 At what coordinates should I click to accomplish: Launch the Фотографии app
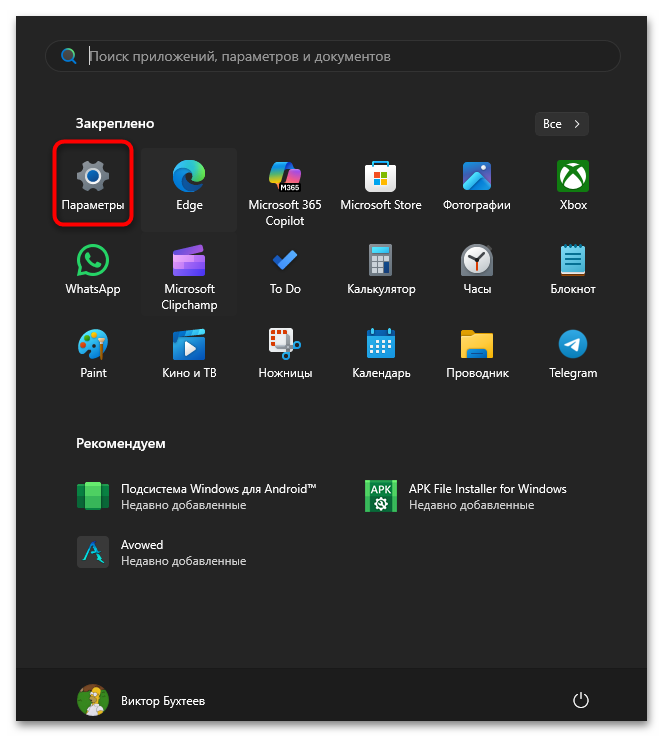tap(476, 185)
